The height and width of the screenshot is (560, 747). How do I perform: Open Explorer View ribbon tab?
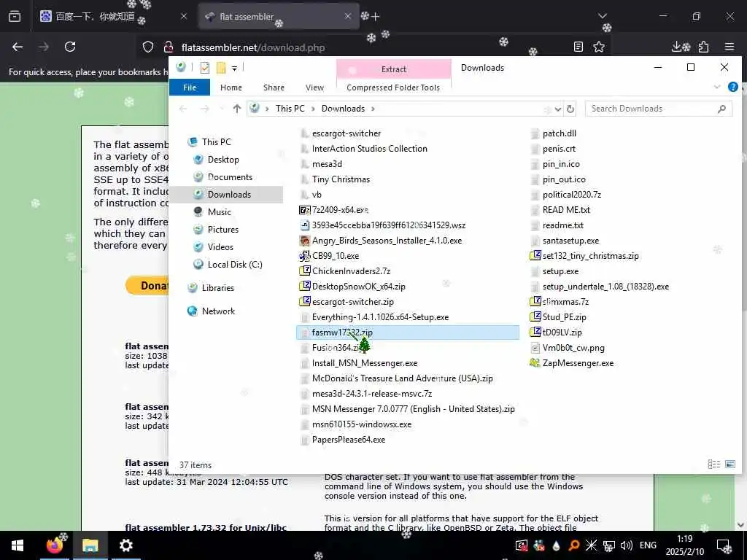click(x=315, y=87)
